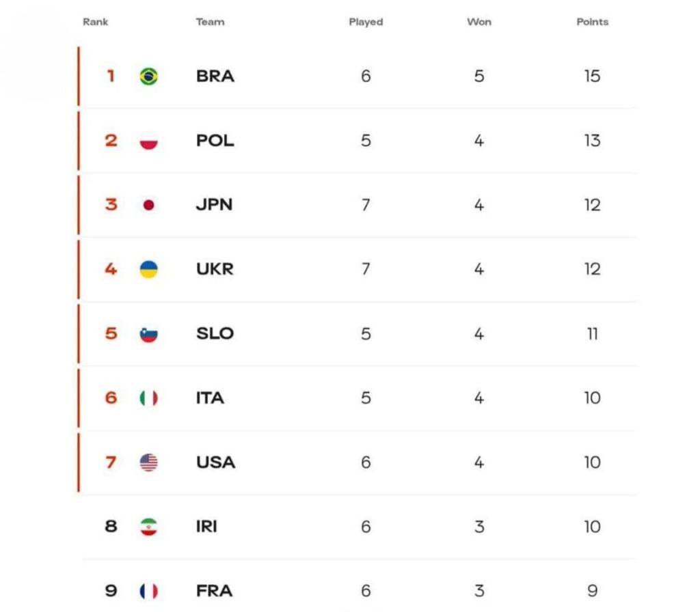
Task: Select the JPN team name
Action: coord(214,205)
